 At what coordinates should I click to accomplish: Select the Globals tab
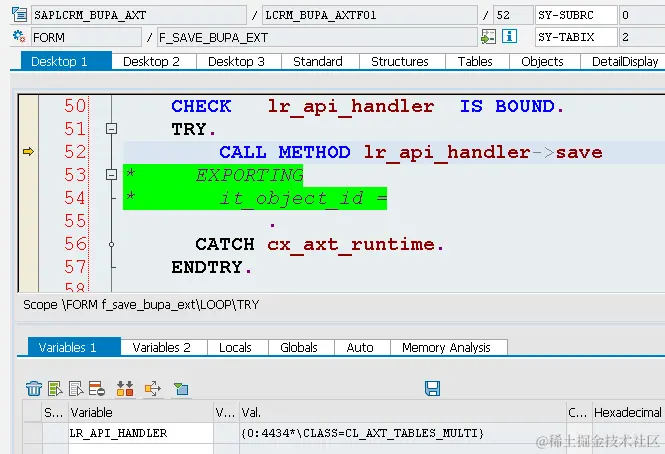299,348
